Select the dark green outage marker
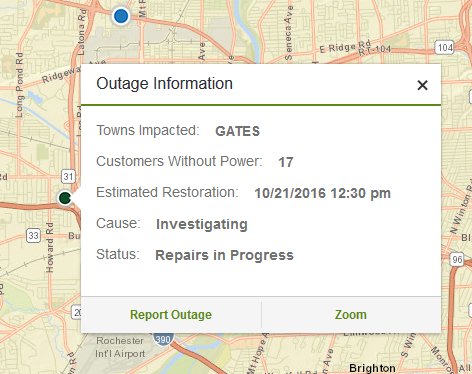 pos(65,198)
